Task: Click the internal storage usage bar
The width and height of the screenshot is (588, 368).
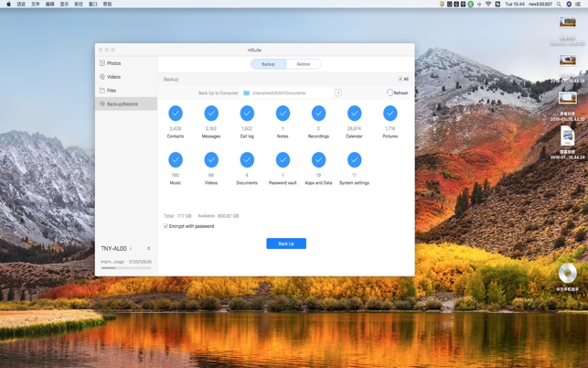Action: tap(125, 268)
